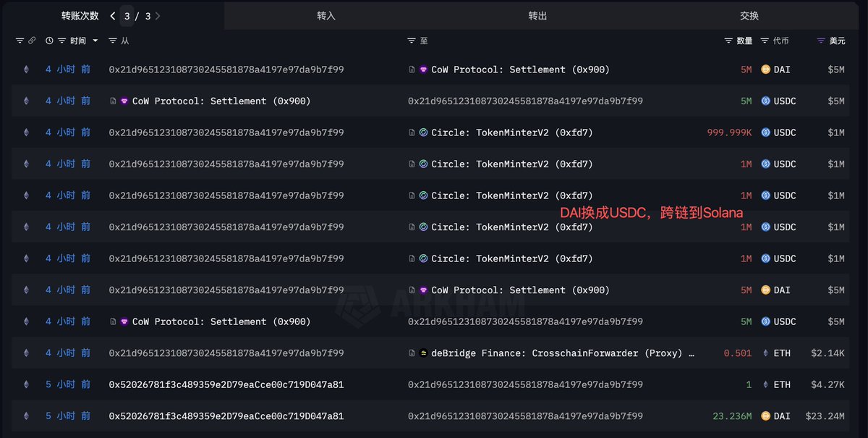The width and height of the screenshot is (868, 438).
Task: Switch to the 转账次数 tab
Action: pyautogui.click(x=80, y=16)
